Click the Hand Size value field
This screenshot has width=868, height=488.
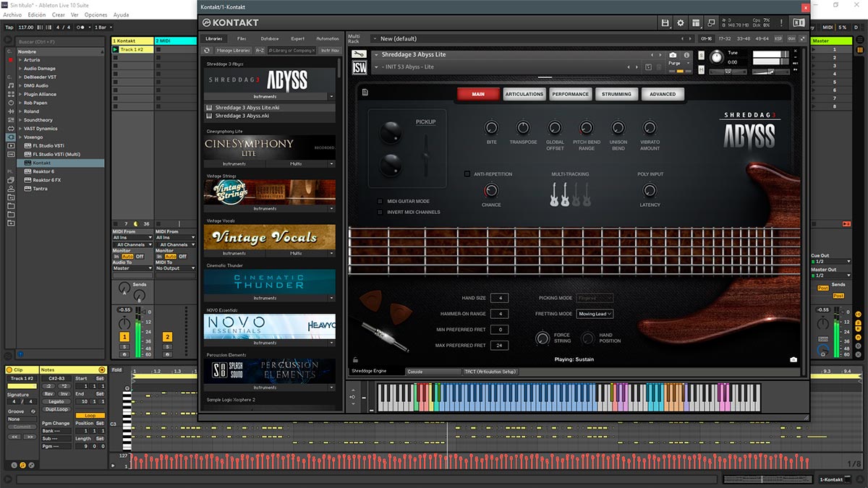499,298
